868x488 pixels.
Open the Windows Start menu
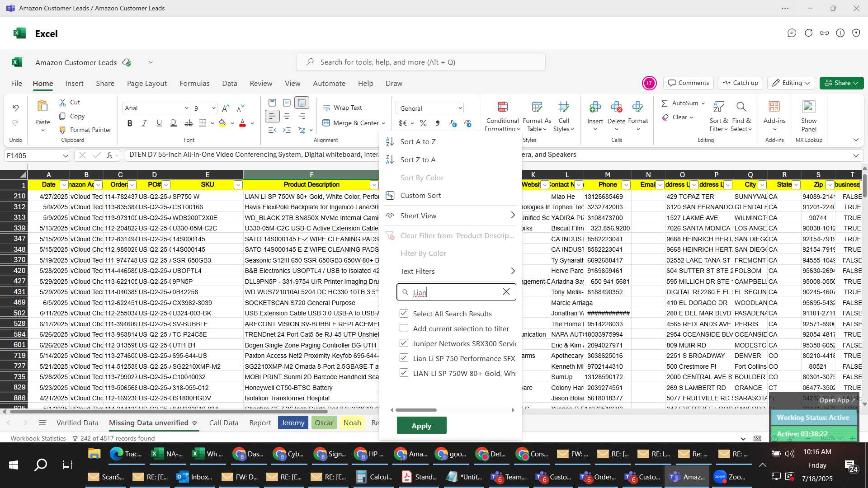(14, 465)
